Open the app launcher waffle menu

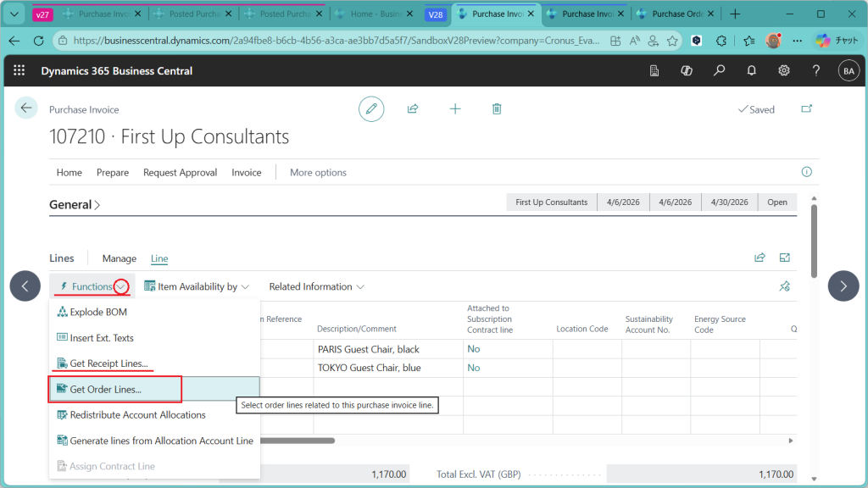click(19, 71)
